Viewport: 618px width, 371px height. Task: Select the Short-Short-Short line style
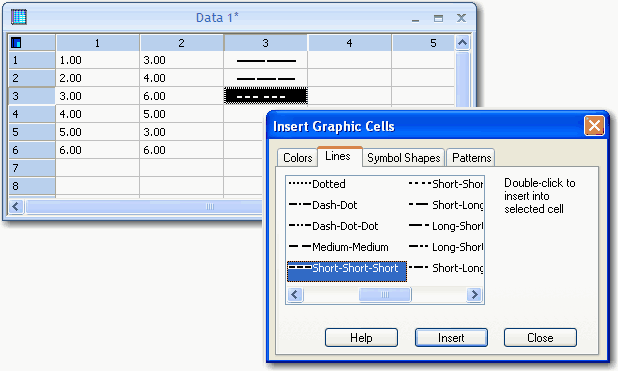[347, 271]
